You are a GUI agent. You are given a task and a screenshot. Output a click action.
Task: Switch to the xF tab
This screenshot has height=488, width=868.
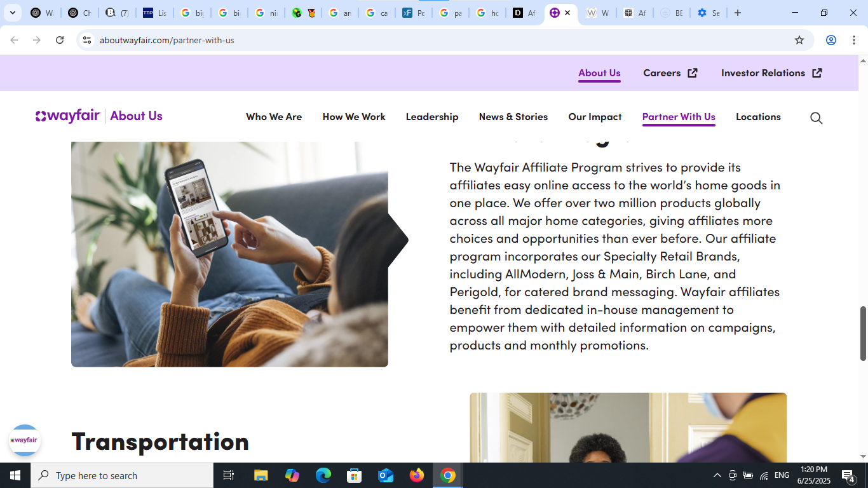click(x=413, y=13)
